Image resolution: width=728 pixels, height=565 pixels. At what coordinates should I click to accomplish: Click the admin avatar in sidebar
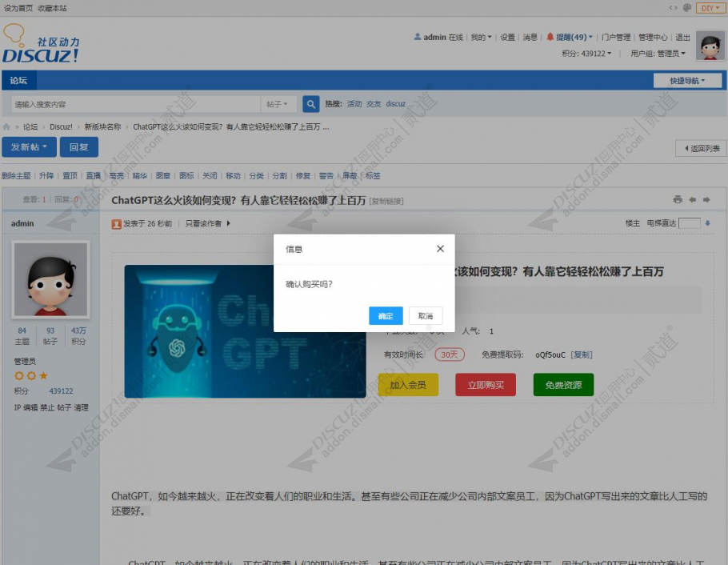point(50,279)
